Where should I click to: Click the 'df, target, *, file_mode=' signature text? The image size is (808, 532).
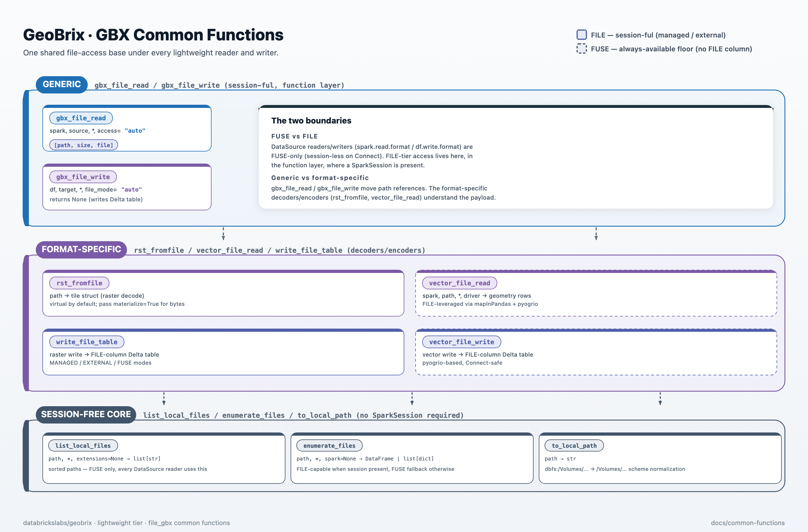point(83,190)
